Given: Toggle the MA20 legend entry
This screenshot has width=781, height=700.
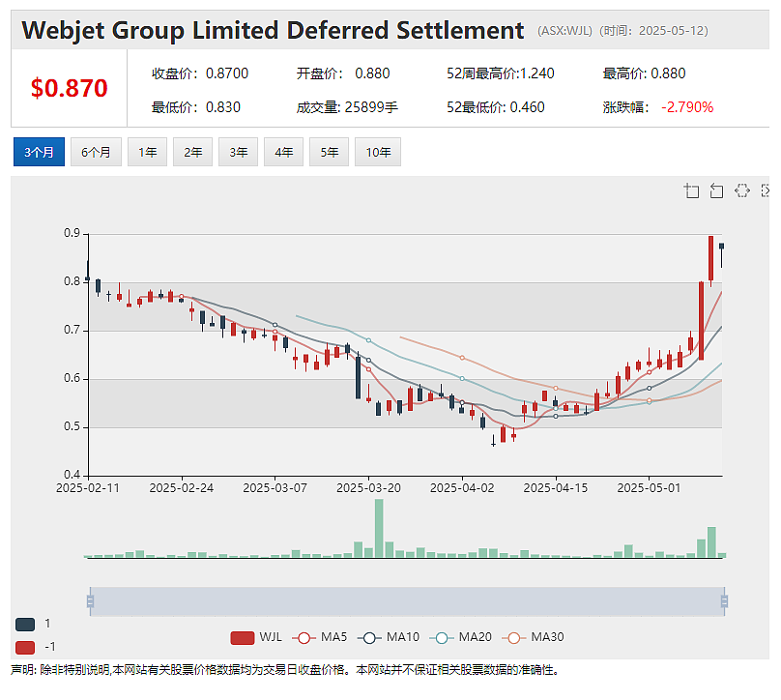Looking at the screenshot, I should pos(461,637).
